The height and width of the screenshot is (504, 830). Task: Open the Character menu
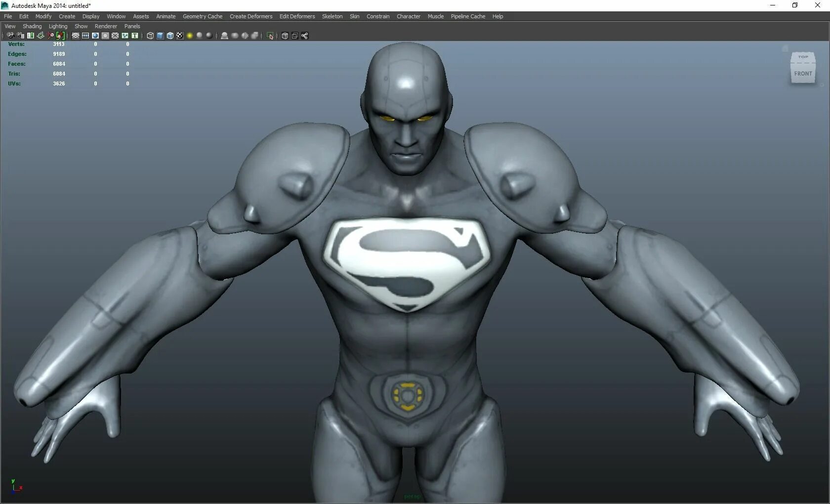pos(409,16)
